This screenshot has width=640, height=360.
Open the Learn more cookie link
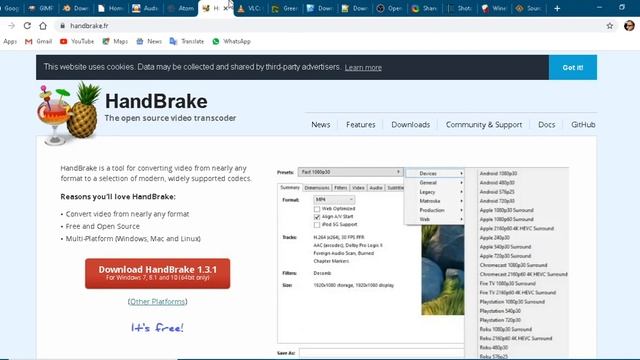click(363, 68)
